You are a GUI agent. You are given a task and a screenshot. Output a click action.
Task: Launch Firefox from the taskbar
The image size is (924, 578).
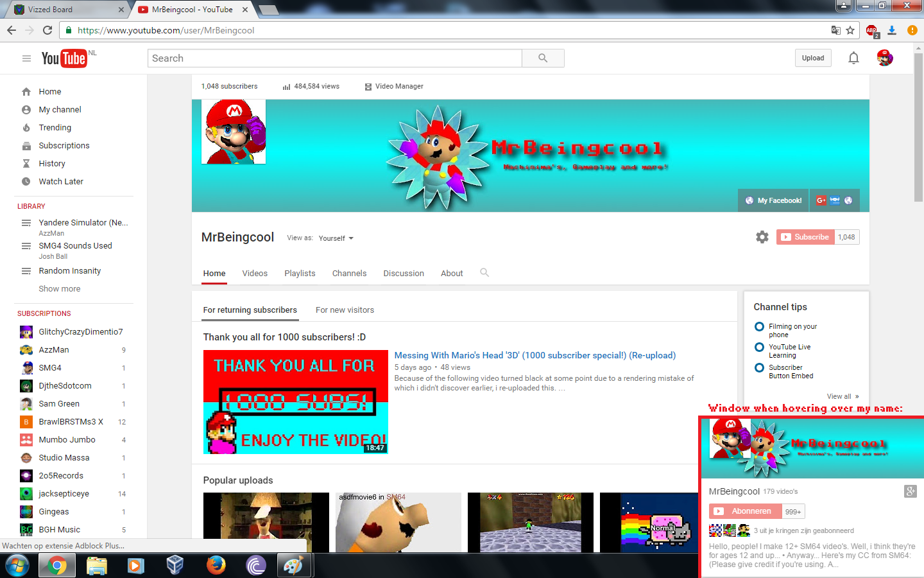tap(216, 565)
